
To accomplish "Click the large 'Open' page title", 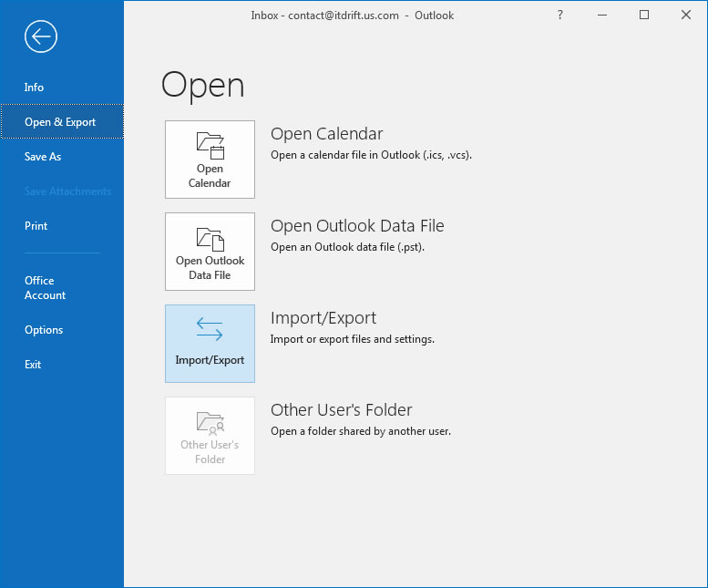I will click(202, 86).
